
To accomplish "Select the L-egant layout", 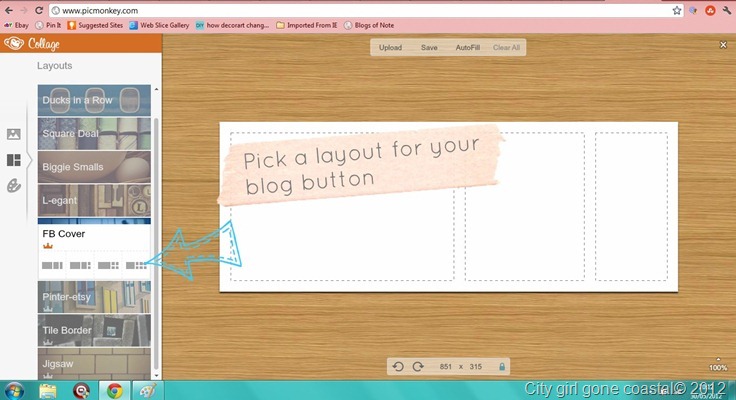I will [x=94, y=200].
